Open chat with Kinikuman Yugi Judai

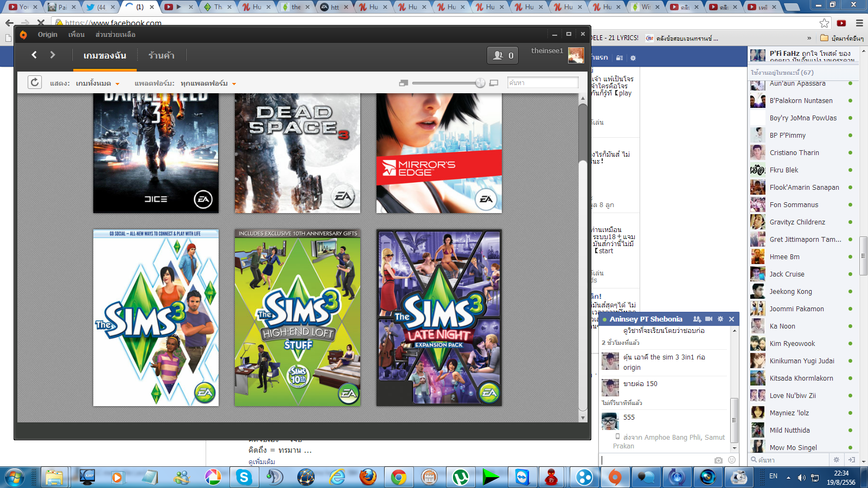click(x=802, y=361)
